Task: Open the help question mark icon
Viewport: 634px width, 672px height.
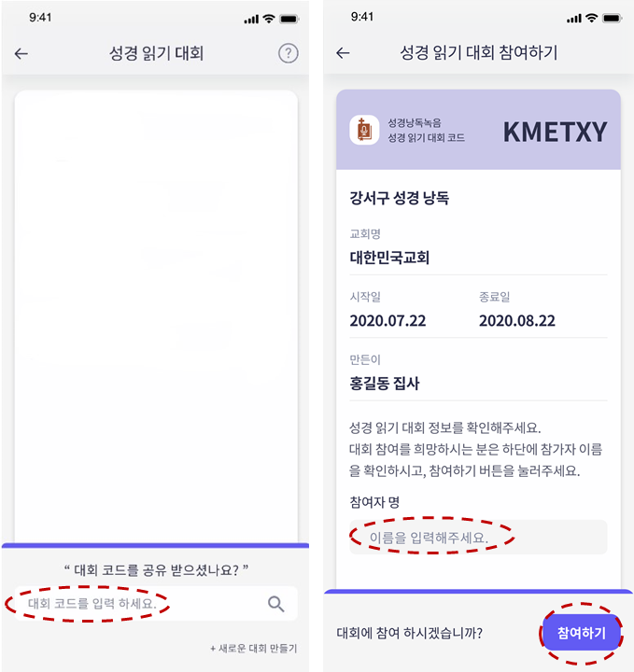Action: [x=289, y=53]
